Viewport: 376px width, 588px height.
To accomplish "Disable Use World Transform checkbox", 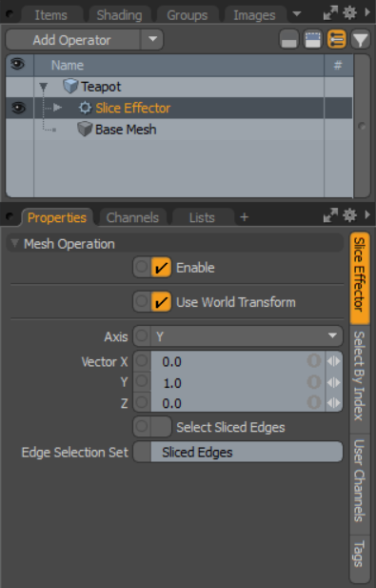I will point(162,302).
